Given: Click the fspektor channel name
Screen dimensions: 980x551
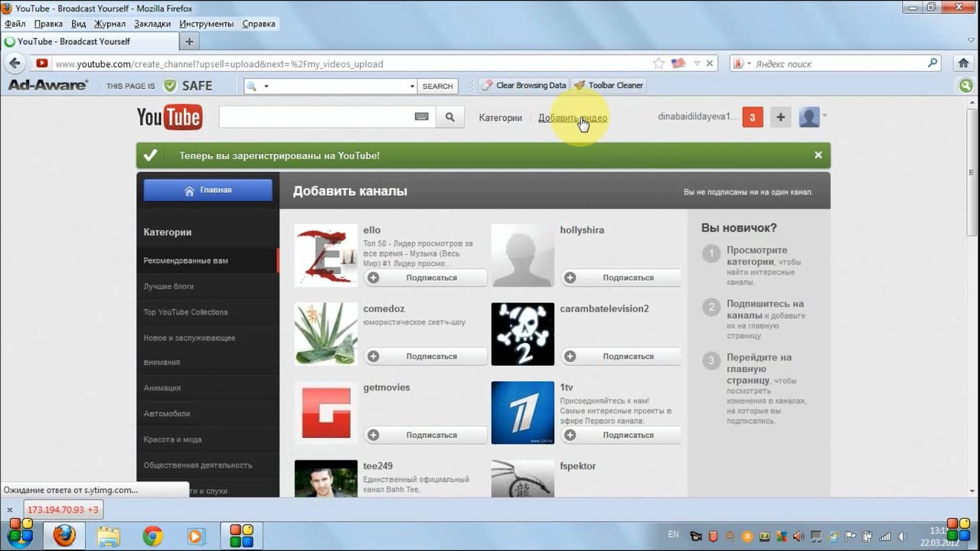Looking at the screenshot, I should [578, 466].
